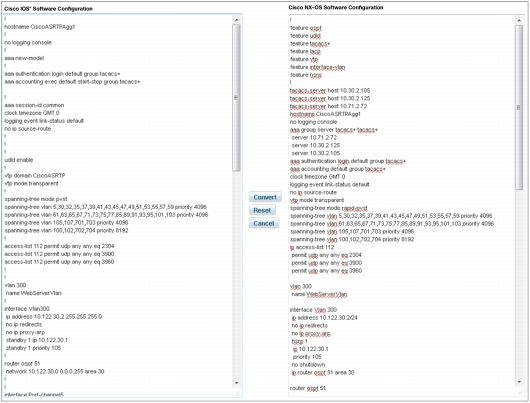This screenshot has height=403, width=530.
Task: Click the NX-OS textarea resize grip corner
Action: tap(520, 392)
